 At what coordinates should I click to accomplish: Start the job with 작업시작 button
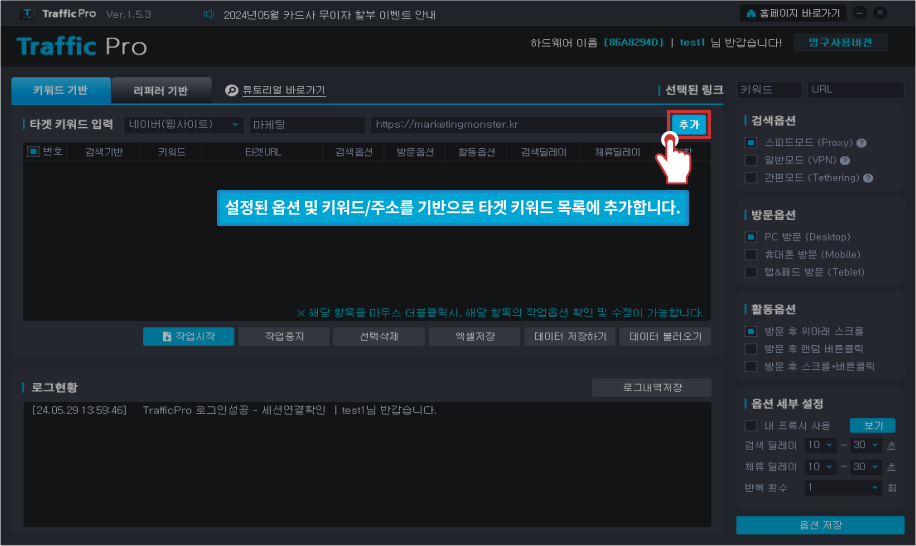coord(189,336)
